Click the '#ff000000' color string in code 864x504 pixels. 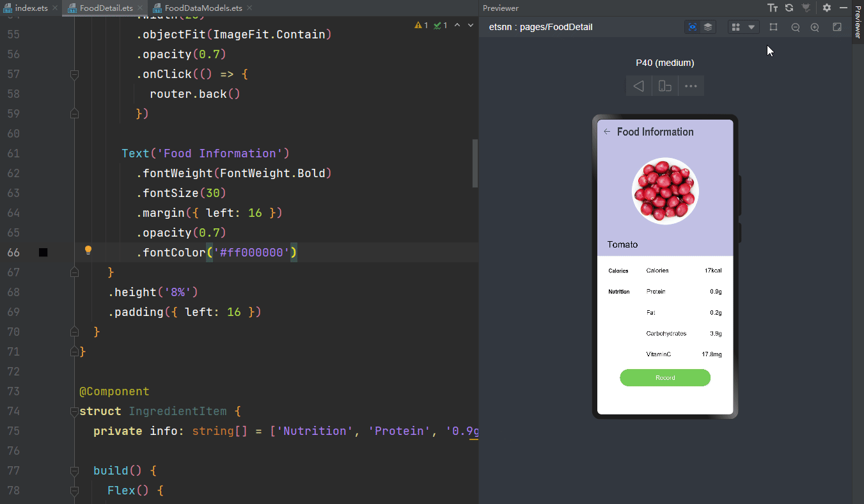252,253
